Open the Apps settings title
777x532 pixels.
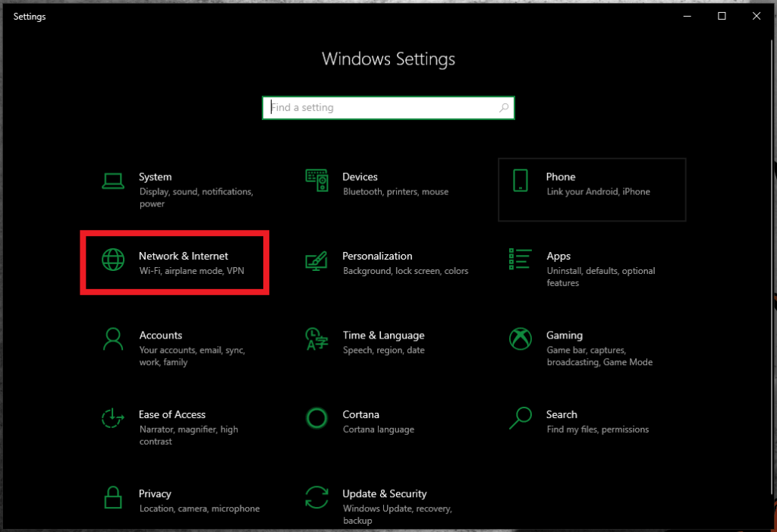click(x=558, y=257)
